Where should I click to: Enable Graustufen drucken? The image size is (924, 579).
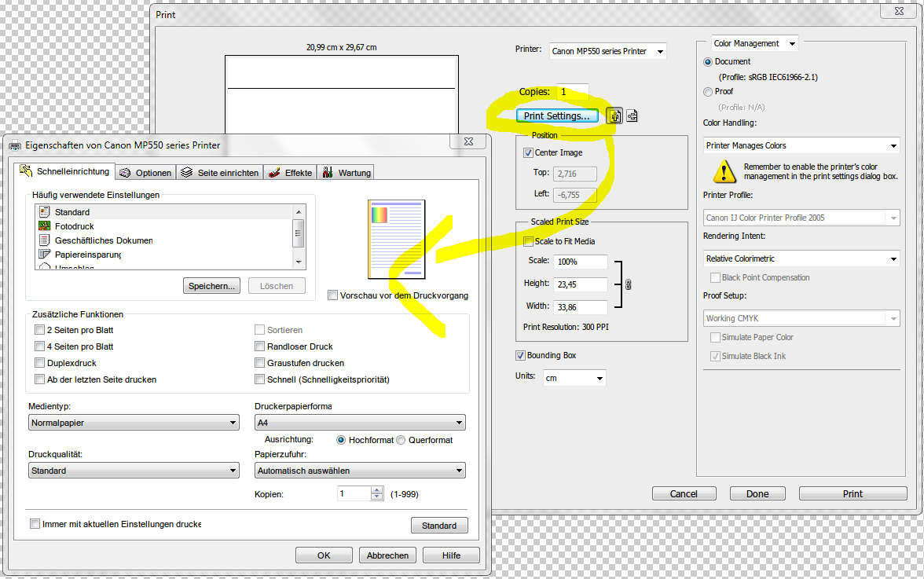click(x=259, y=363)
